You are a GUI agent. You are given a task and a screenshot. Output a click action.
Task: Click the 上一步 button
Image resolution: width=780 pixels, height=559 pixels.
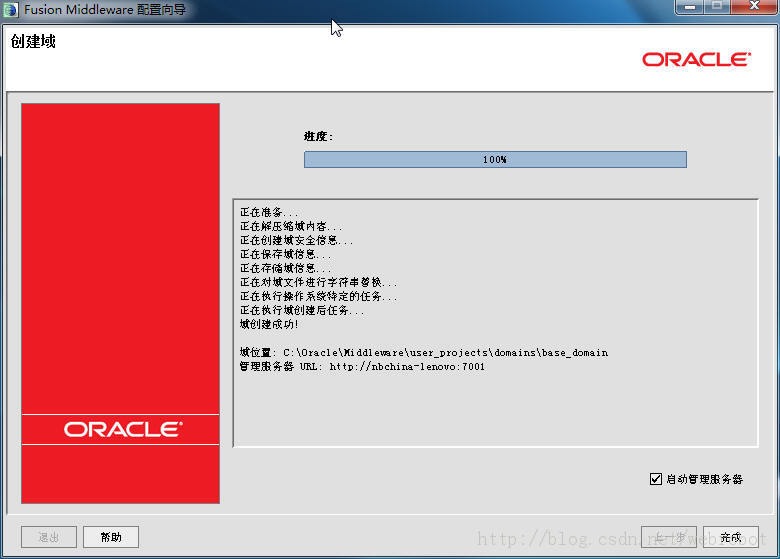click(x=669, y=537)
